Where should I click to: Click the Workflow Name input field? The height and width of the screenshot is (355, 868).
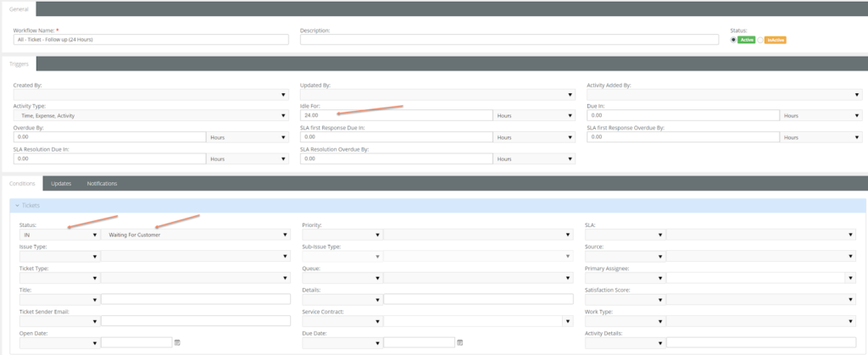tap(151, 40)
